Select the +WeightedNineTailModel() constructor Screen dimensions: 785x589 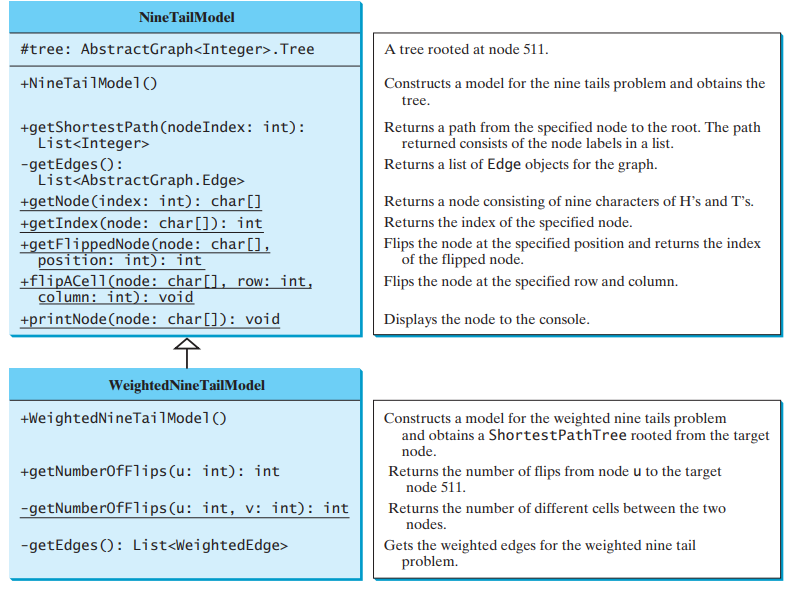[123, 418]
